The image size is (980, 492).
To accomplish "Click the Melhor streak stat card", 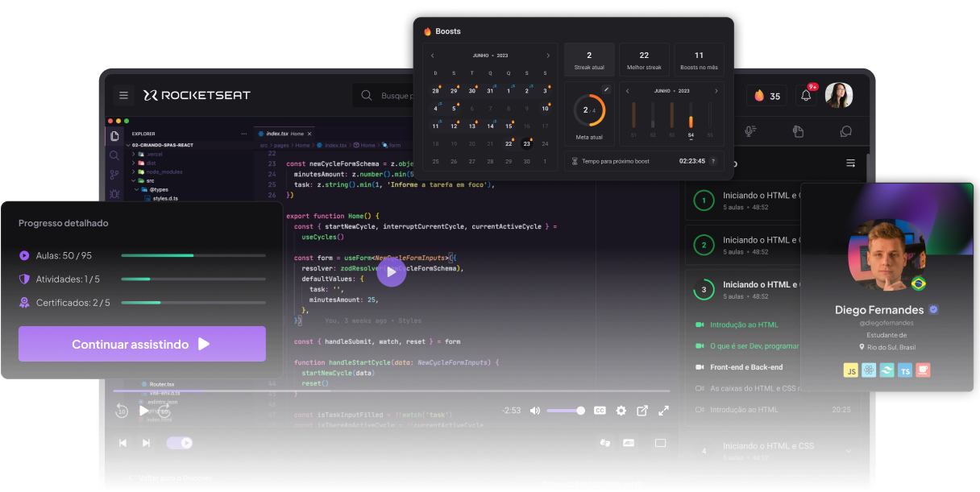I will coord(644,60).
